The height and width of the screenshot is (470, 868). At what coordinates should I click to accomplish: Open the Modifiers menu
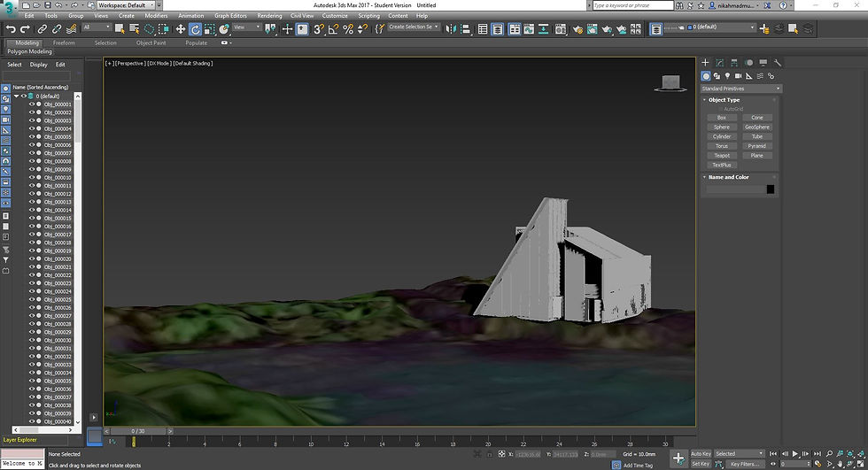click(156, 15)
